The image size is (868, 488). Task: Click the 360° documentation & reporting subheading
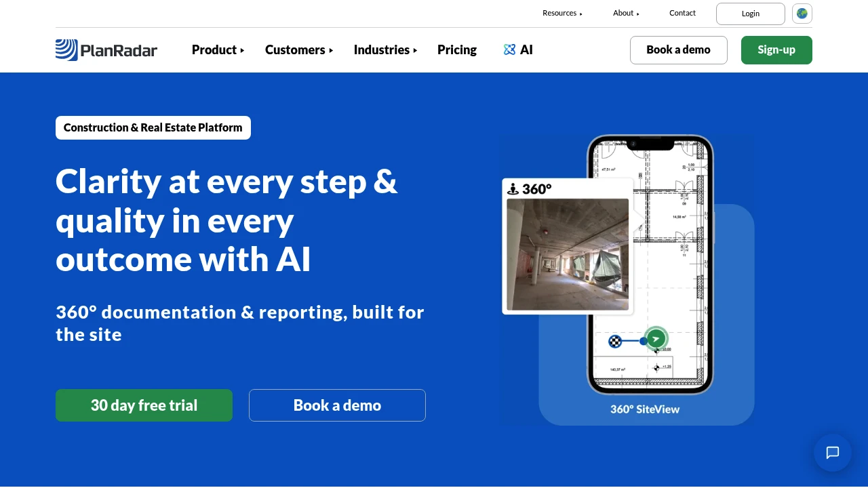[240, 323]
